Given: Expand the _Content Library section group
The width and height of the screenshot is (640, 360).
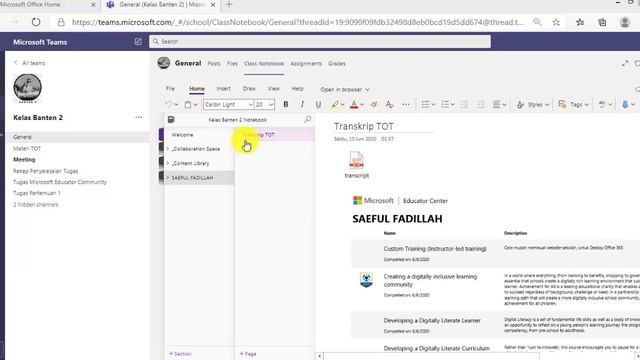Looking at the screenshot, I should 168,163.
